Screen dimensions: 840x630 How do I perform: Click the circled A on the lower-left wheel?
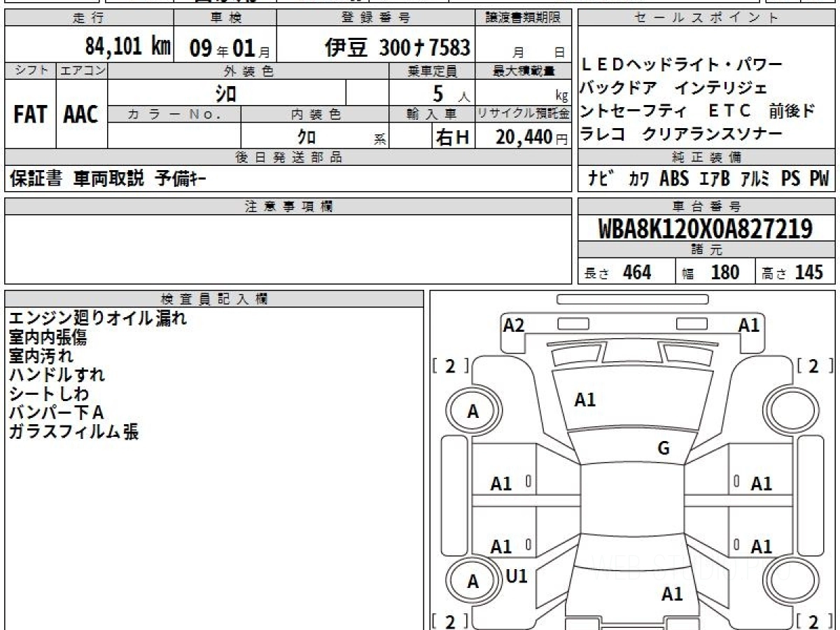click(473, 582)
